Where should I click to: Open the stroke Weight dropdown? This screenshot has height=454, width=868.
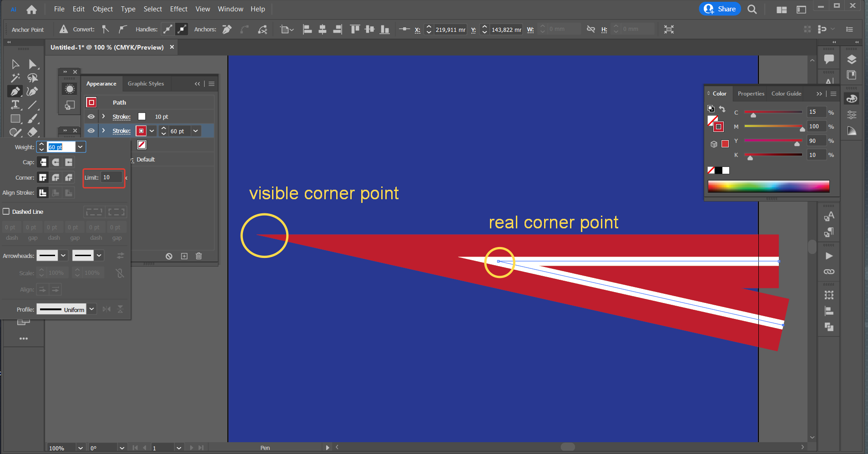coord(80,146)
